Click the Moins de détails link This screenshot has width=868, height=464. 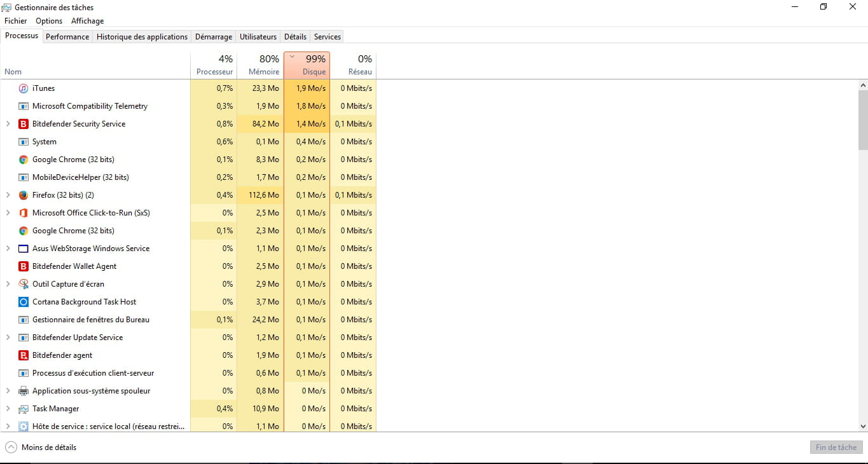point(49,447)
